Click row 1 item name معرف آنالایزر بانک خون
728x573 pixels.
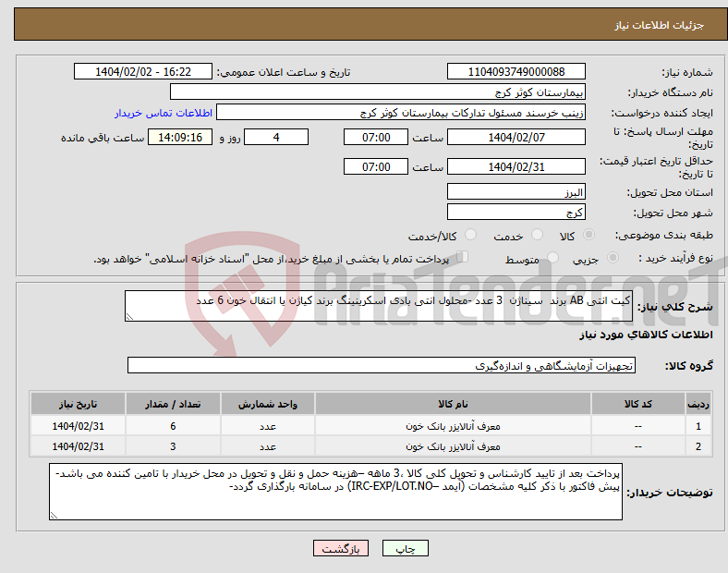[x=453, y=426]
